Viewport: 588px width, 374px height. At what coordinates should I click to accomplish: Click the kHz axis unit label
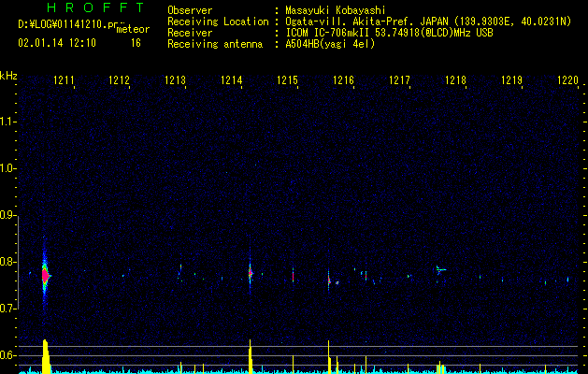[x=8, y=76]
